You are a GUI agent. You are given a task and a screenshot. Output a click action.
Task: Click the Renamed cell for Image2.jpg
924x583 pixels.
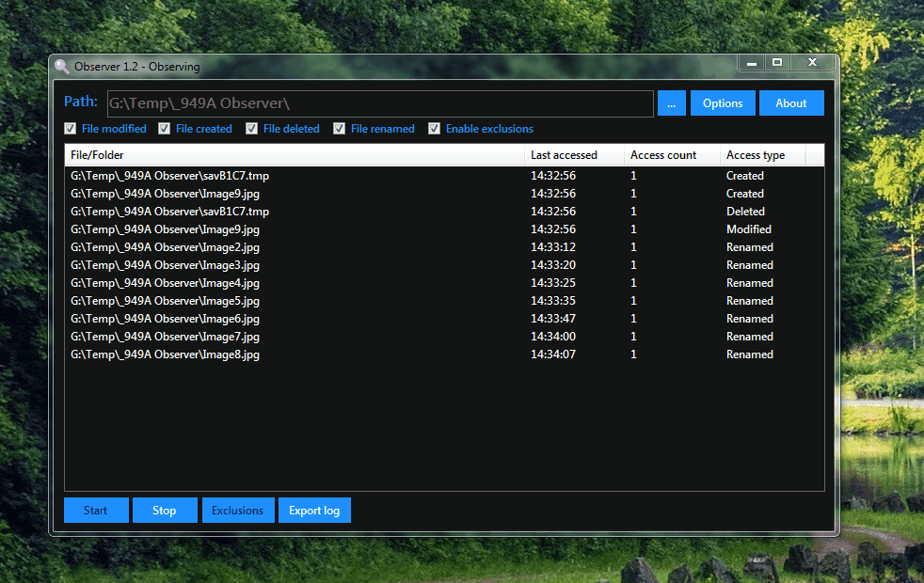pyautogui.click(x=750, y=246)
